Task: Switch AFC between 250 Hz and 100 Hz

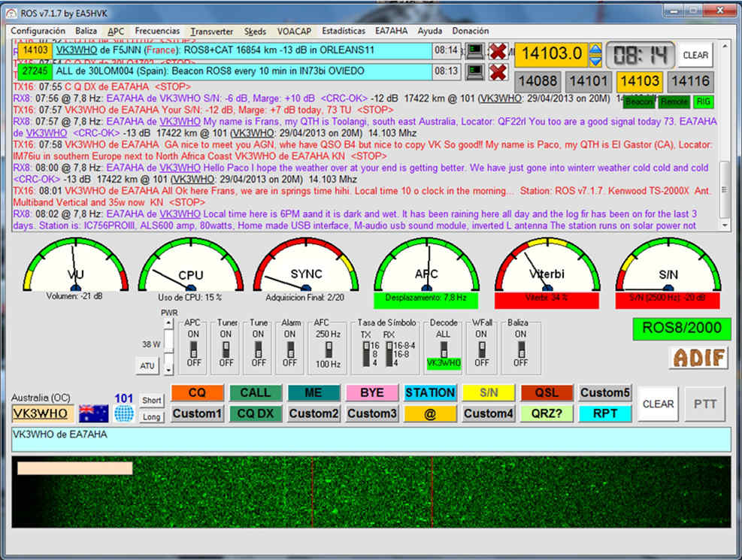Action: [x=329, y=350]
